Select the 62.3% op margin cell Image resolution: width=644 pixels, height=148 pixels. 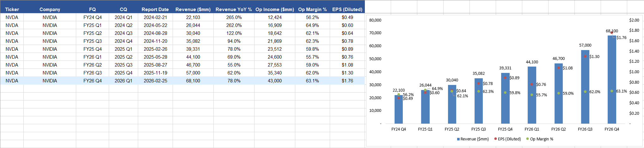(x=313, y=41)
